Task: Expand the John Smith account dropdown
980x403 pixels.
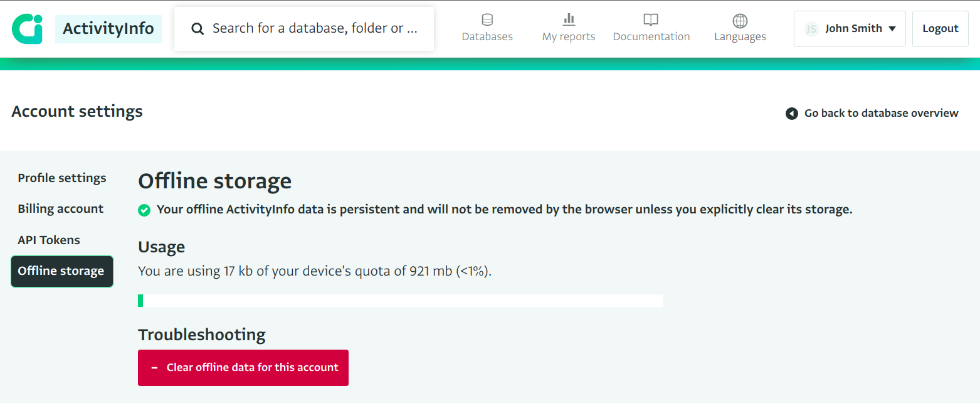Action: (850, 29)
